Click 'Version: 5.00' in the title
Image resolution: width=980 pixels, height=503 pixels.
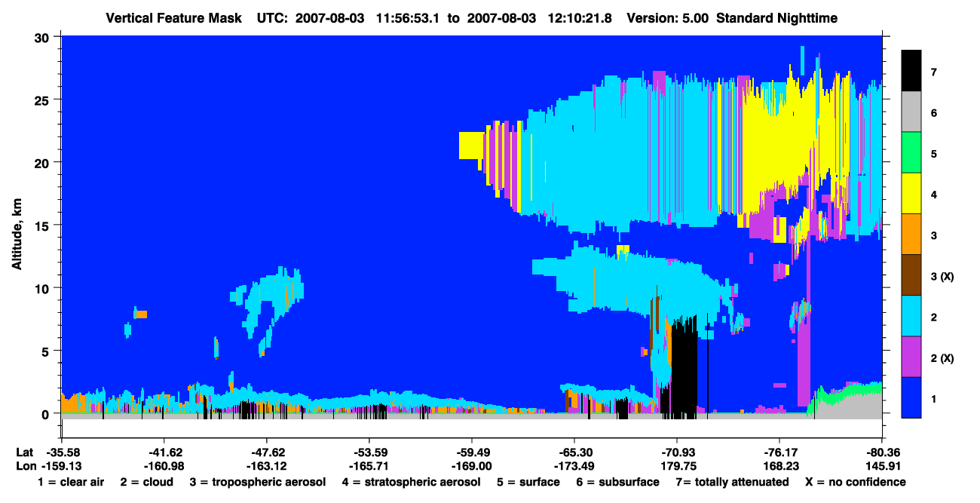pos(667,17)
